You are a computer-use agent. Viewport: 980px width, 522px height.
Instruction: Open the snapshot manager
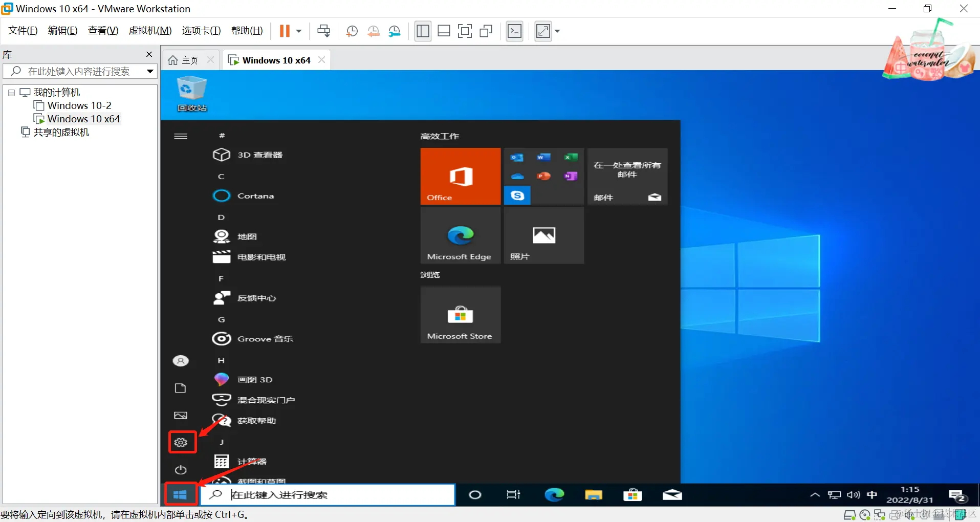[x=395, y=31]
